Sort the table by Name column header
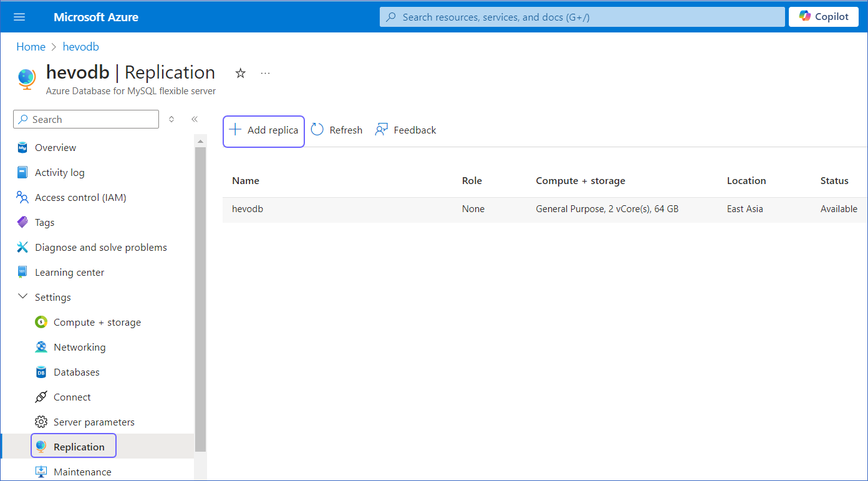This screenshot has width=868, height=481. pos(246,181)
